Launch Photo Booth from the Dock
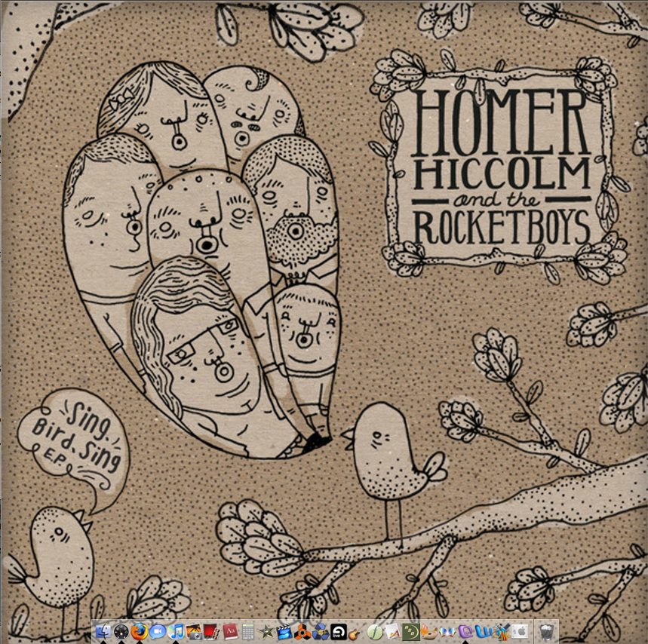The width and height of the screenshot is (648, 644). click(x=211, y=632)
